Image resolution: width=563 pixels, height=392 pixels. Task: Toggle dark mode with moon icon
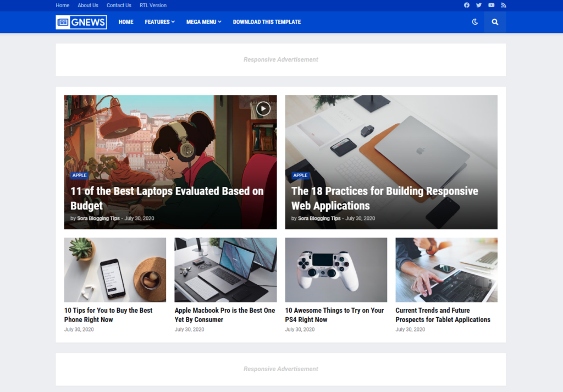click(475, 22)
